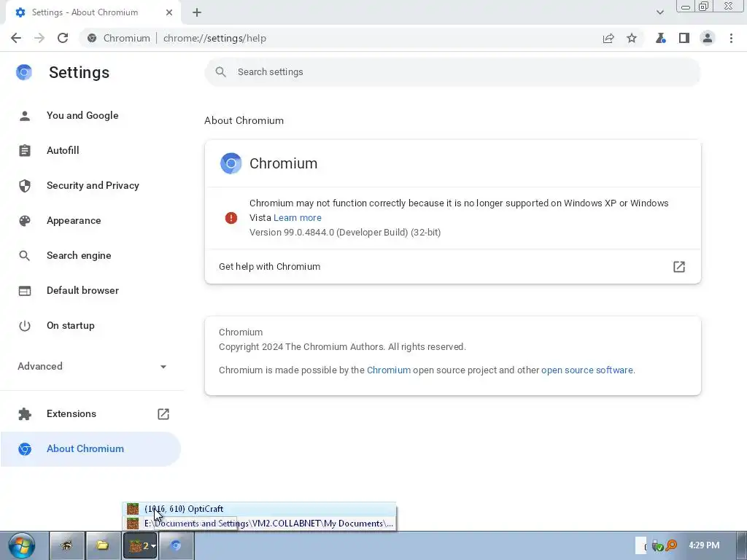
Task: Click the forward navigation arrow
Action: pyautogui.click(x=39, y=38)
